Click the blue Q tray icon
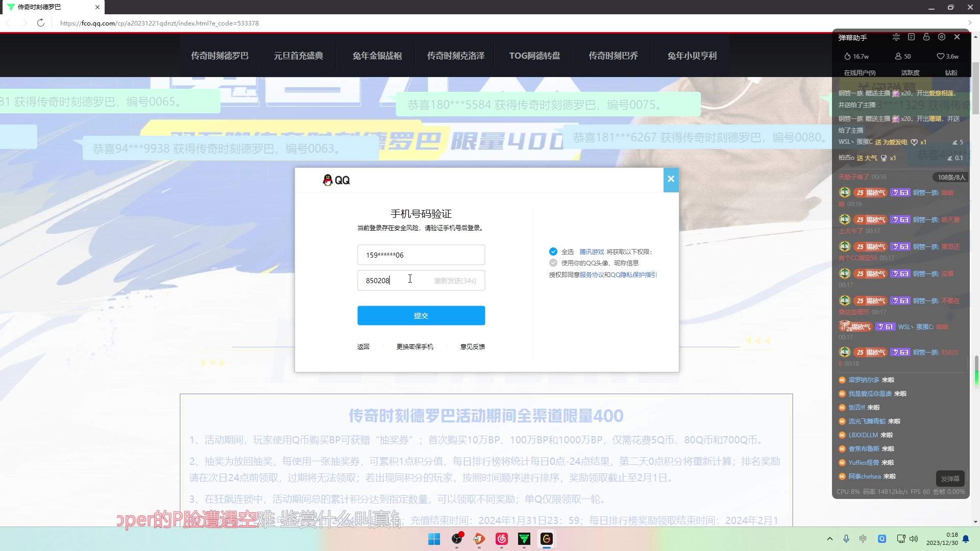Image resolution: width=980 pixels, height=551 pixels. tap(882, 539)
